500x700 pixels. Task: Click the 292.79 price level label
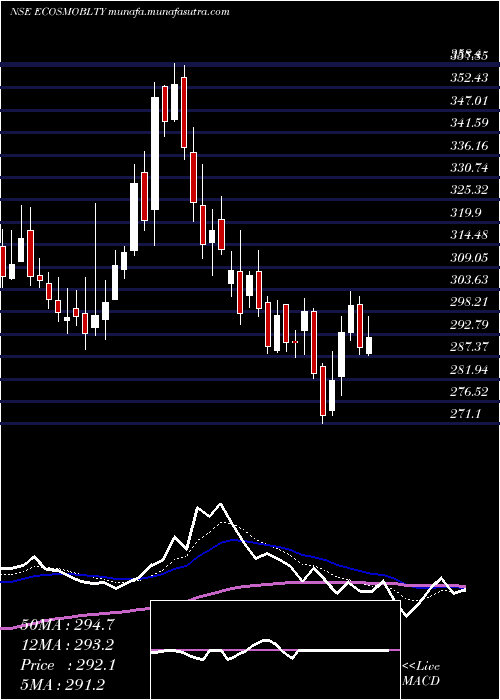[x=468, y=325]
